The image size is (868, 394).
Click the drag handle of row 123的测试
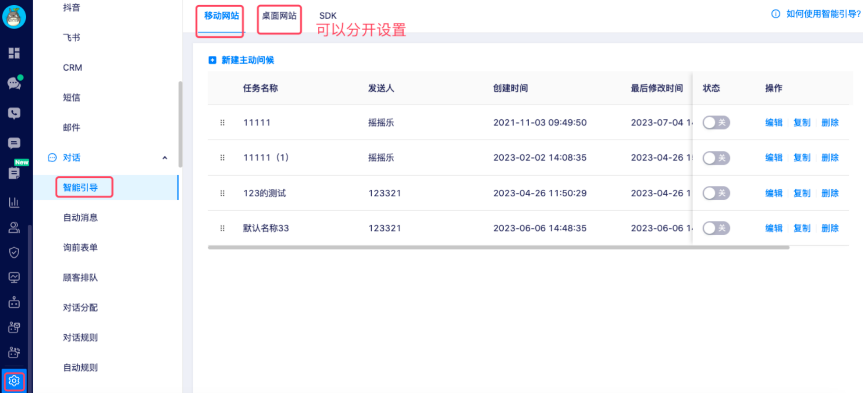pyautogui.click(x=222, y=193)
